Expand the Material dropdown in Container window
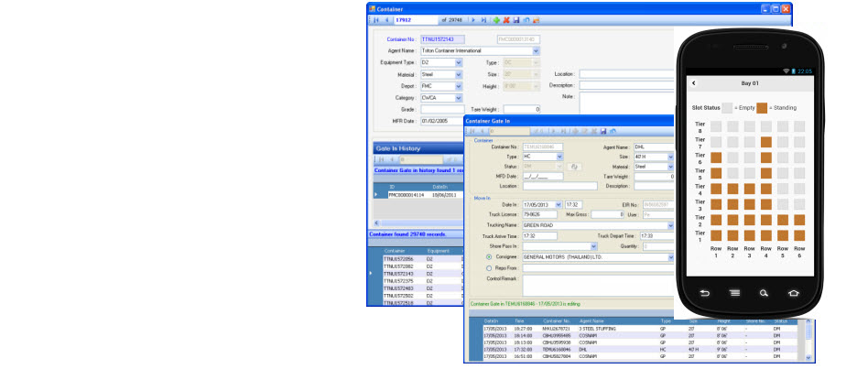The image size is (868, 369). click(459, 74)
